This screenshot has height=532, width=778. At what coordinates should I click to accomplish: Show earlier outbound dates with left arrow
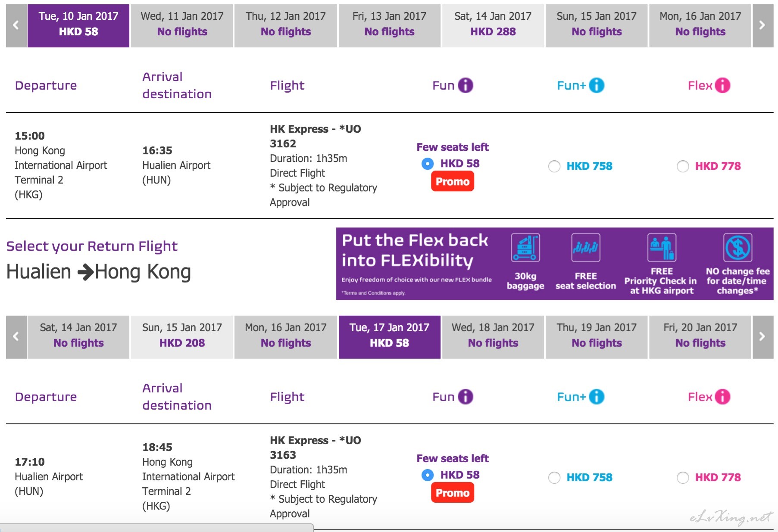(x=16, y=25)
